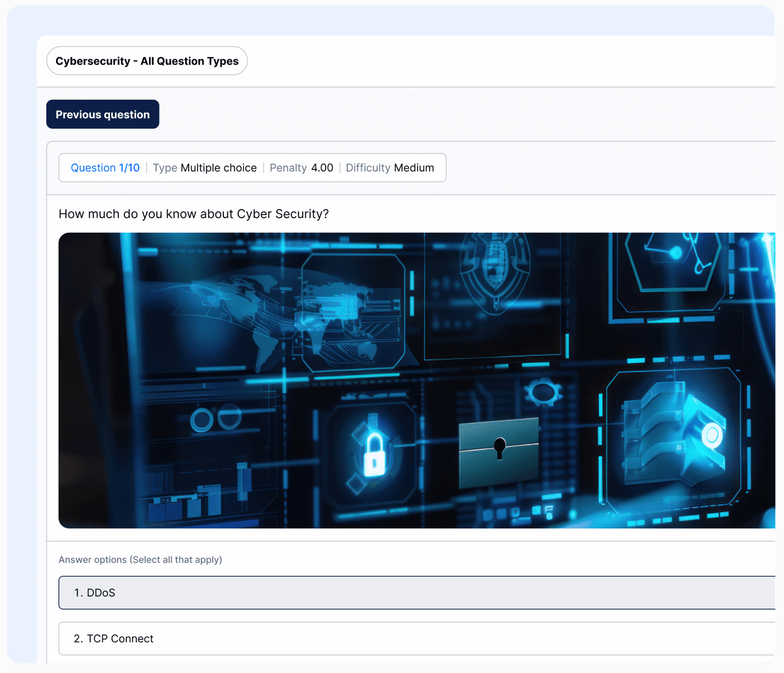Click the Type Multiple choice label
This screenshot has height=673, width=784.
205,168
